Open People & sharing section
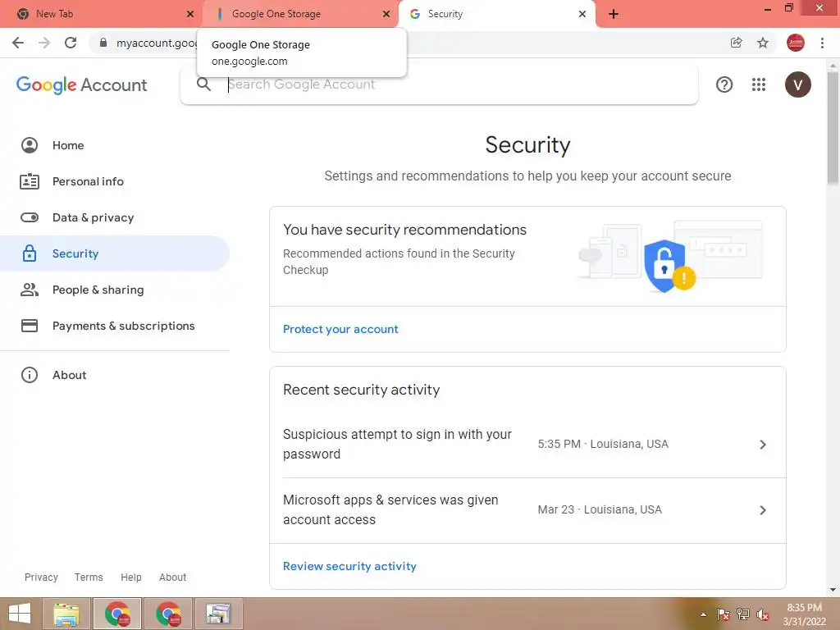 [98, 290]
